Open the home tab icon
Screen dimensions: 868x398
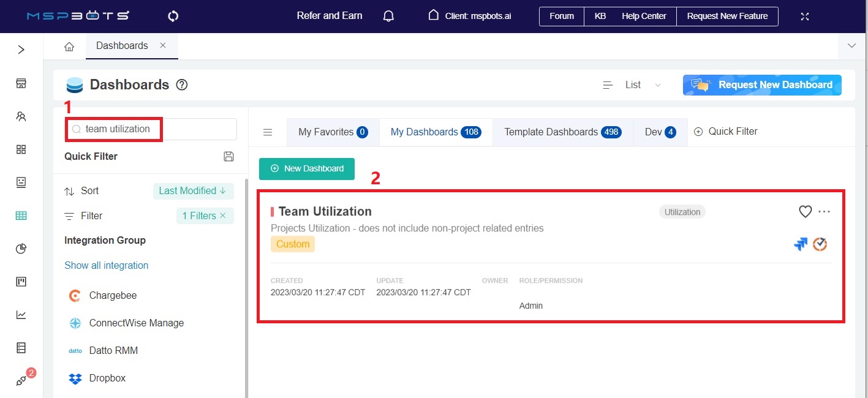pos(69,47)
